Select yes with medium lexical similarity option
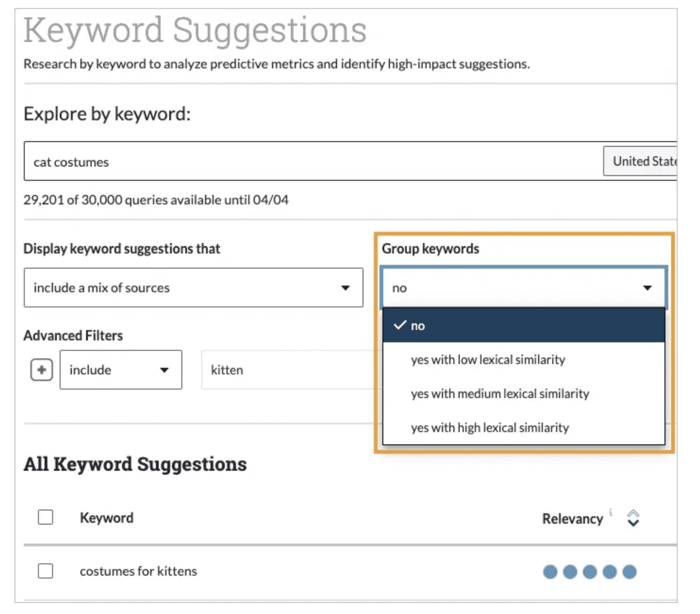The height and width of the screenshot is (614, 700). pos(500,394)
